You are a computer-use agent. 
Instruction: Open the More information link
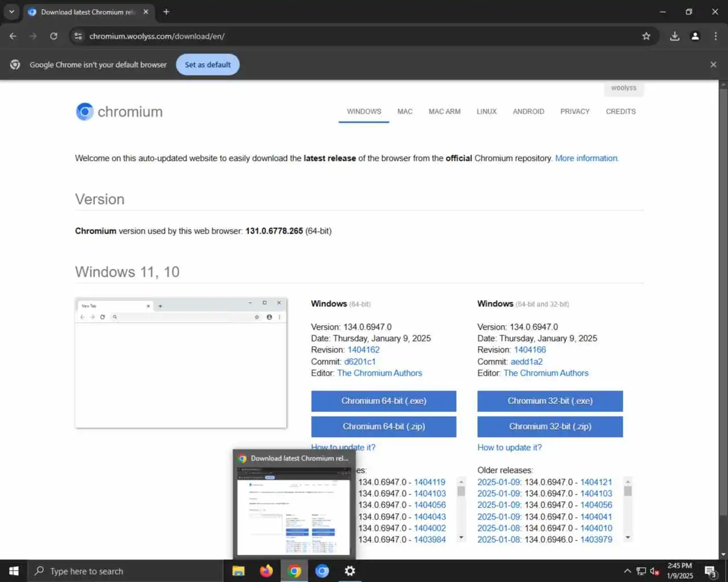[x=586, y=158]
